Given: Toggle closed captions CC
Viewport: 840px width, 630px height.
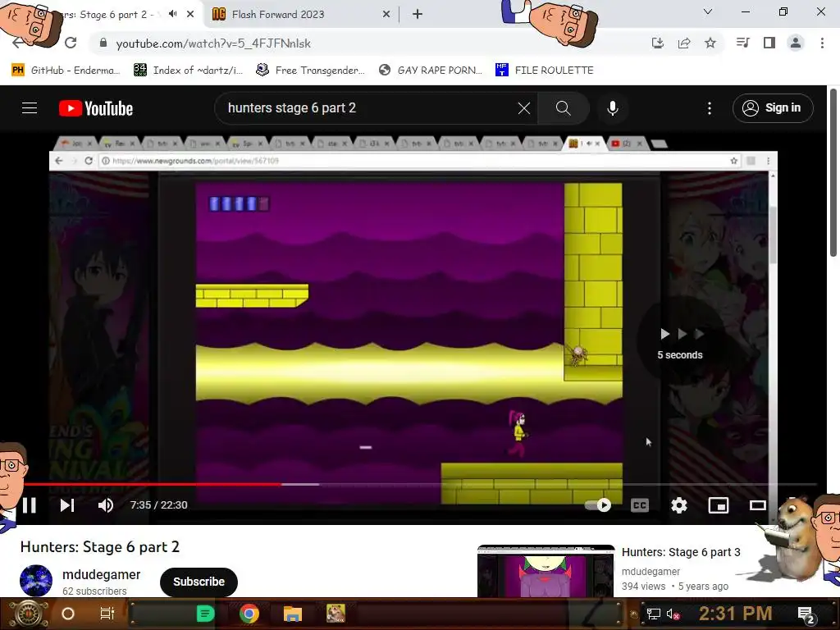Looking at the screenshot, I should tap(640, 505).
